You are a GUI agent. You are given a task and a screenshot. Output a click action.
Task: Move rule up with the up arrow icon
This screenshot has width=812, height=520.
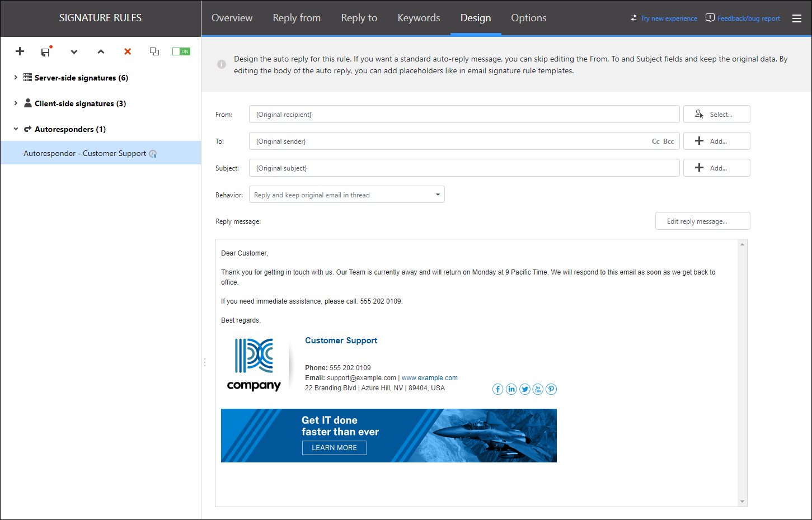tap(101, 51)
